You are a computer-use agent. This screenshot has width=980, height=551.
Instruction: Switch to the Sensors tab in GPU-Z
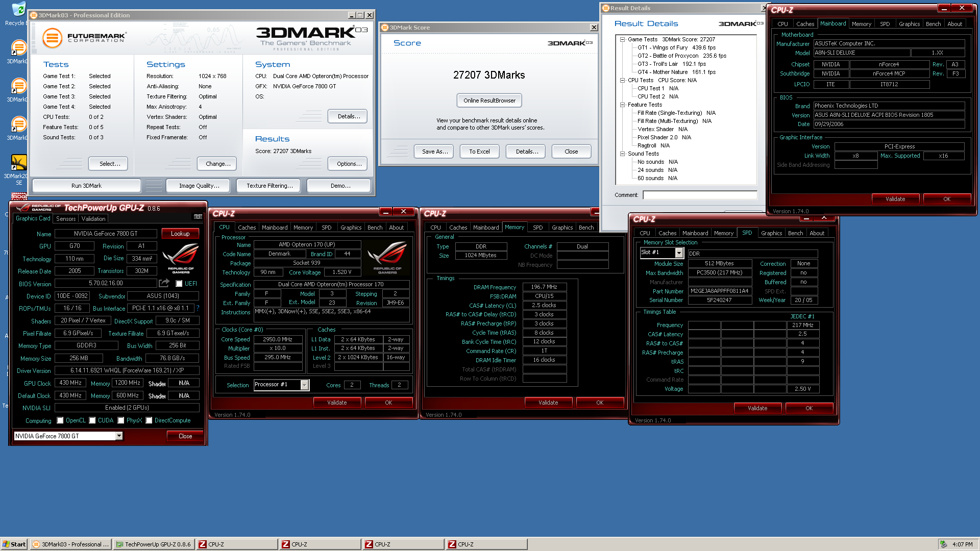[66, 219]
